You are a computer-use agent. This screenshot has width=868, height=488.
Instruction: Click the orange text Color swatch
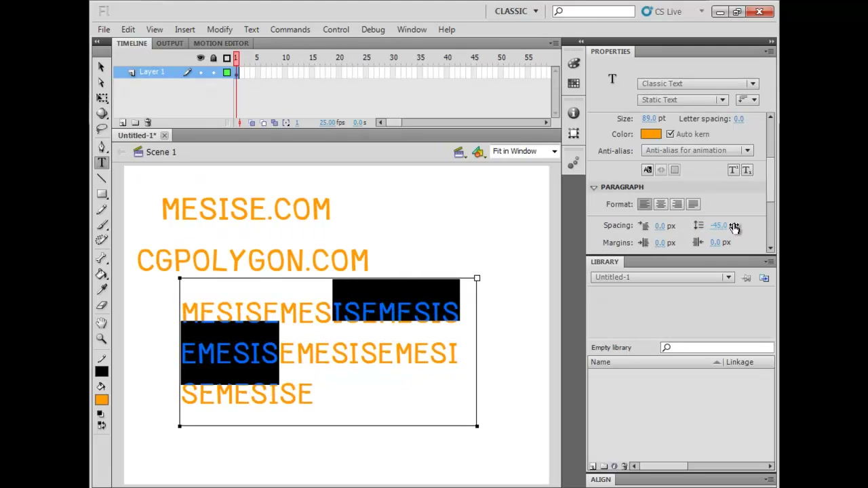pos(650,134)
